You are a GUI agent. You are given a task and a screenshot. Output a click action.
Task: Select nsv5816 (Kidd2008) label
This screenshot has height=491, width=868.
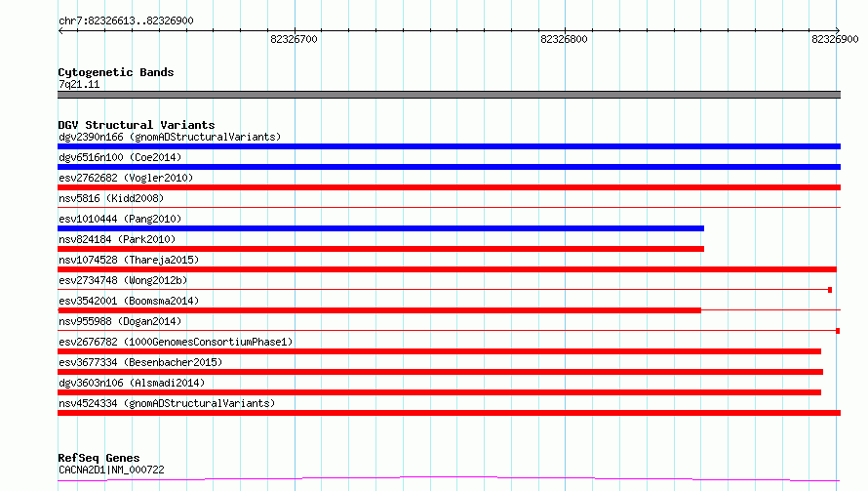click(x=111, y=198)
